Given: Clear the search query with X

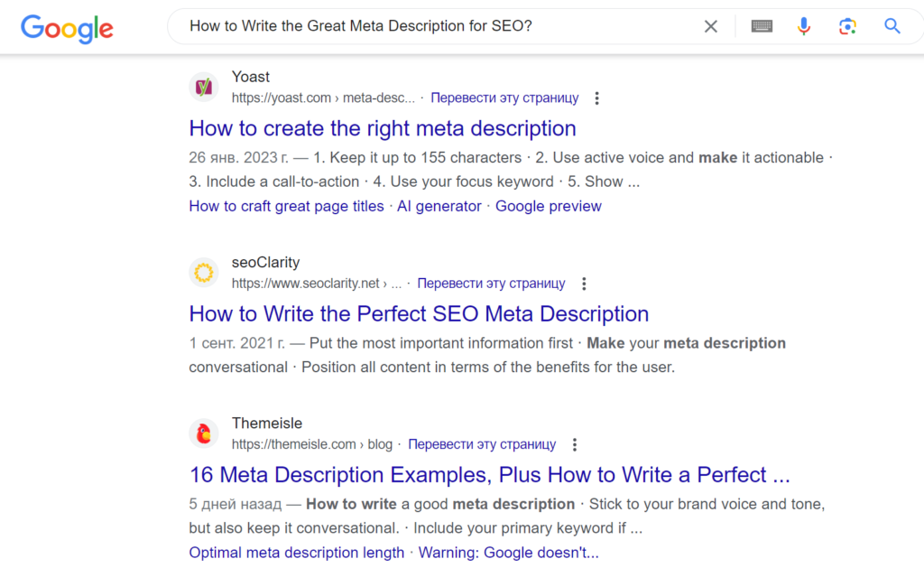Looking at the screenshot, I should coord(711,27).
